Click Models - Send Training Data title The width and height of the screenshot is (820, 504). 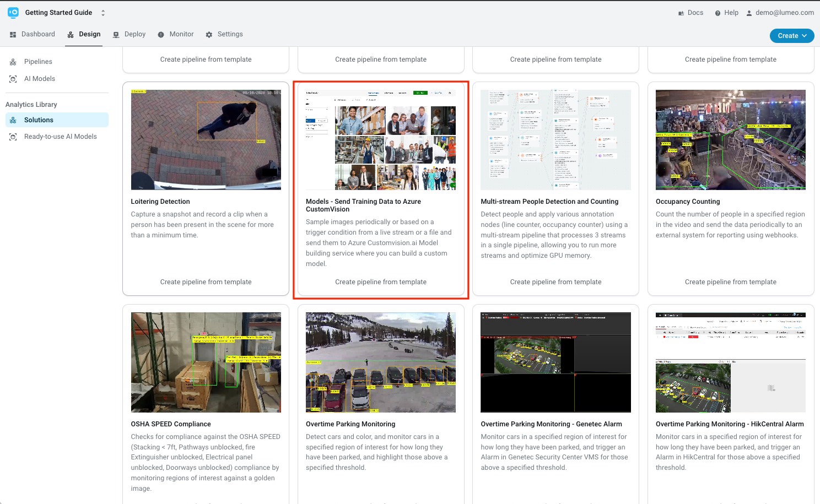364,205
